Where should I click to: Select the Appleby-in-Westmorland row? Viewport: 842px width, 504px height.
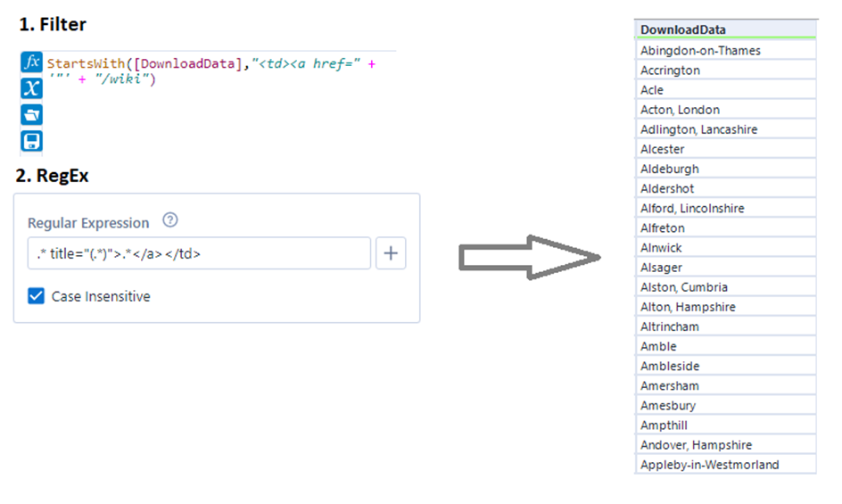pyautogui.click(x=725, y=465)
